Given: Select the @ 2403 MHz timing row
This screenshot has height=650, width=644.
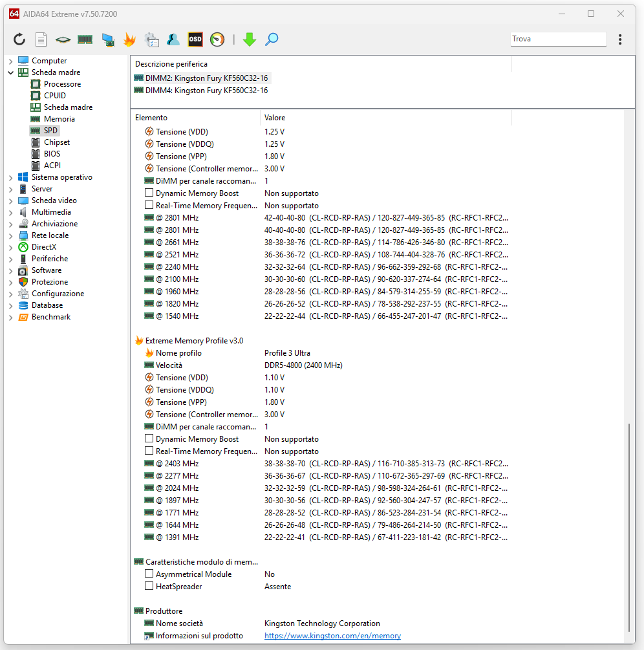Looking at the screenshot, I should pyautogui.click(x=321, y=464).
